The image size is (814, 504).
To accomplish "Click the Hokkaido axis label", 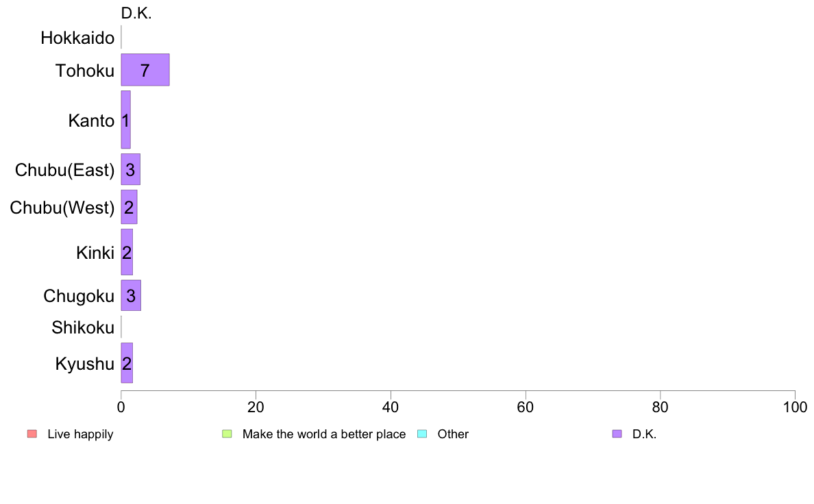I will [77, 38].
